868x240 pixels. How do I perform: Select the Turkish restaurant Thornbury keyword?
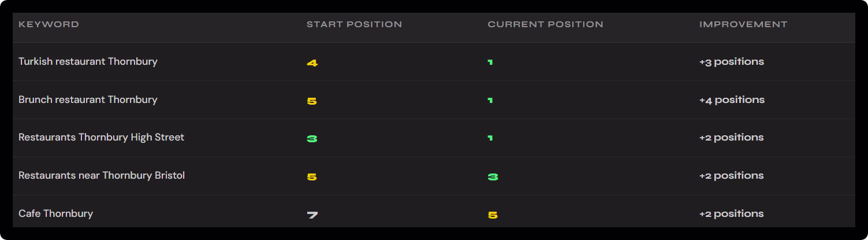[88, 61]
